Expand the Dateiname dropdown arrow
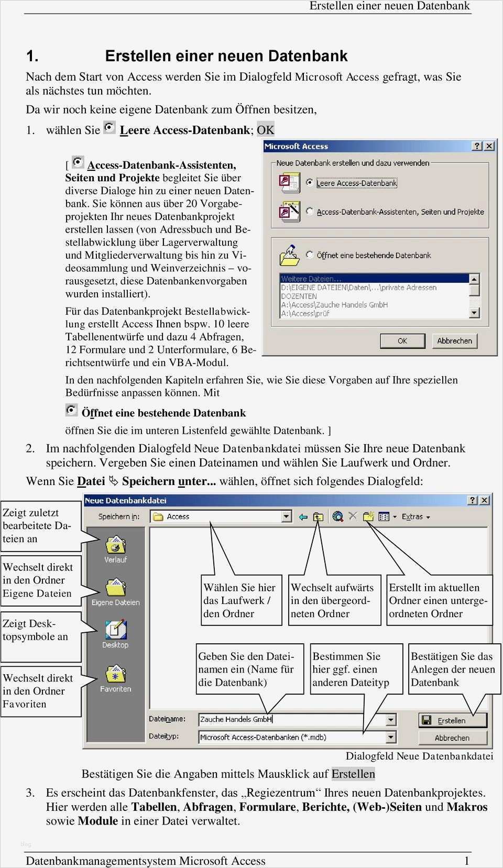The image size is (503, 868). pyautogui.click(x=390, y=720)
